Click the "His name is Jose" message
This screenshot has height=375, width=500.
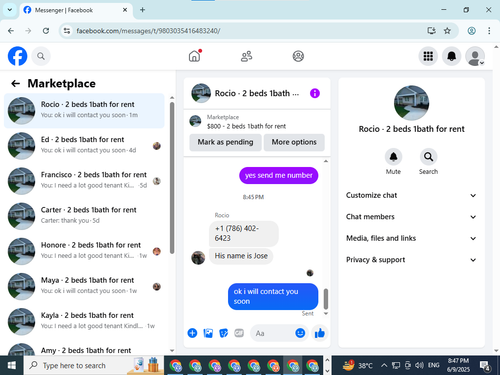[x=241, y=256]
